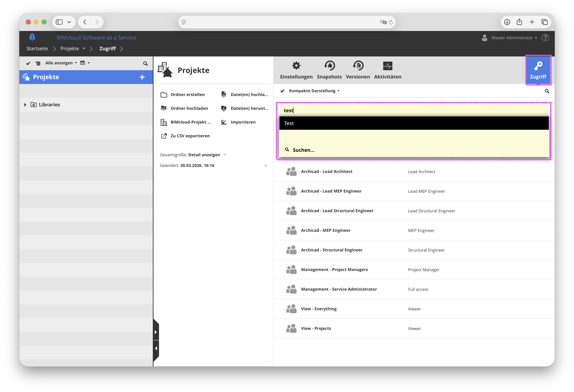Screen dimensions: 574x392
Task: Click Zugriff breadcrumb
Action: click(107, 49)
